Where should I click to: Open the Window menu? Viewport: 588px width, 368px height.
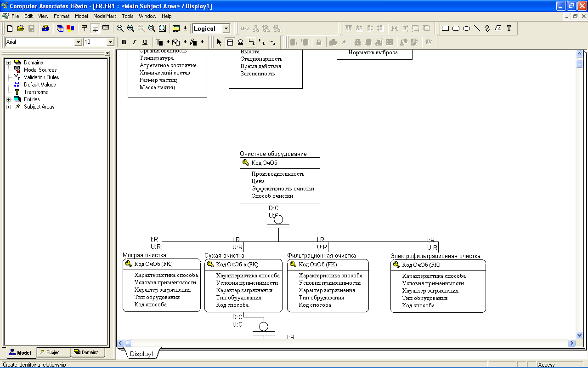[x=147, y=16]
